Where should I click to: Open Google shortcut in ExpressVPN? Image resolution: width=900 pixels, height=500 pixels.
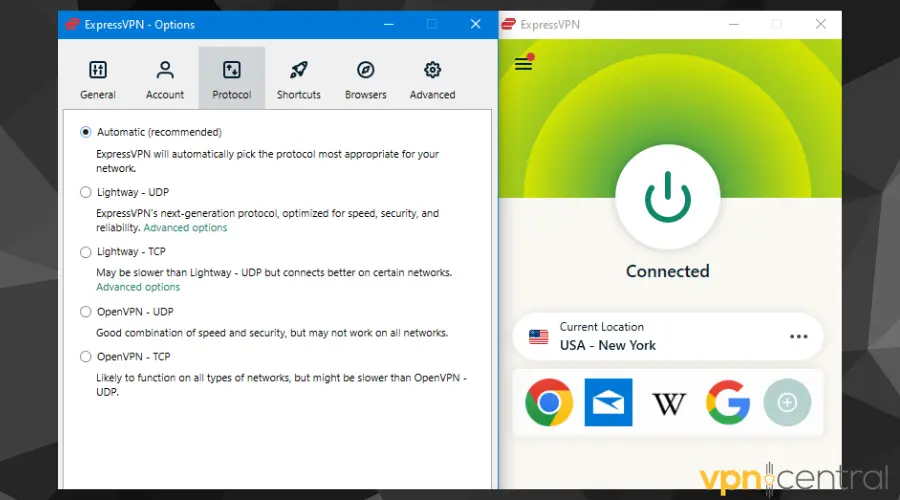click(728, 402)
